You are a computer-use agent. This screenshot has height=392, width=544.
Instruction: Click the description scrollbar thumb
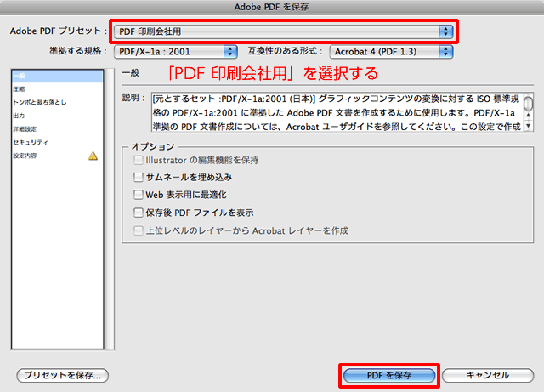point(529,103)
